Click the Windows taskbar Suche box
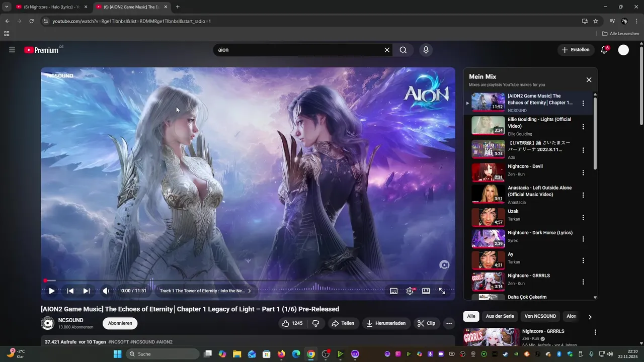The height and width of the screenshot is (362, 644). (x=162, y=354)
